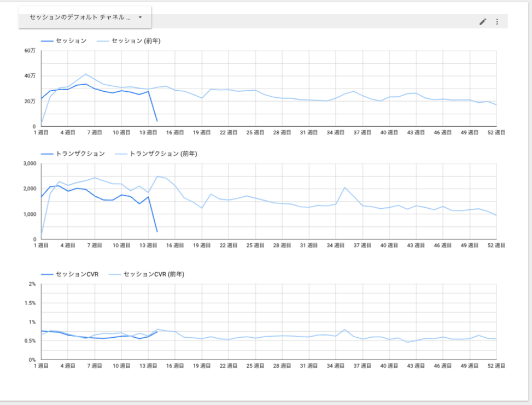The image size is (532, 405).
Task: Click 0.5% axis label on CVR chart
Action: [x=30, y=341]
